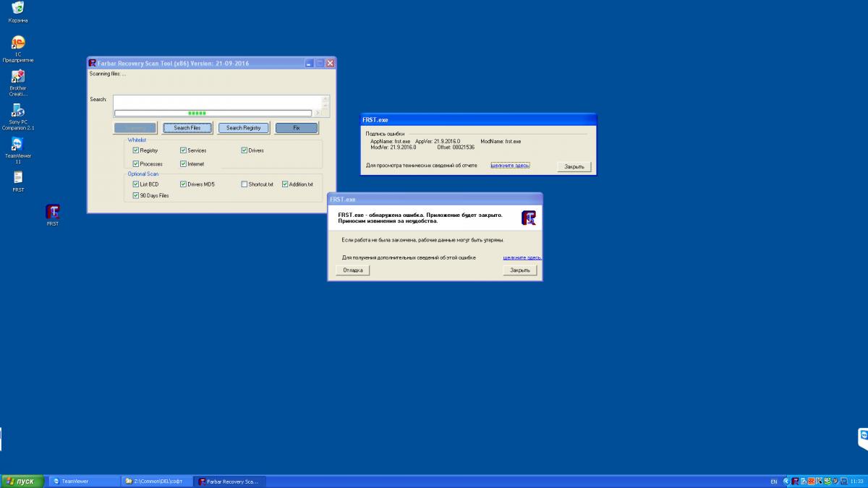Switch to the TeamViewer taskbar item

[85, 481]
